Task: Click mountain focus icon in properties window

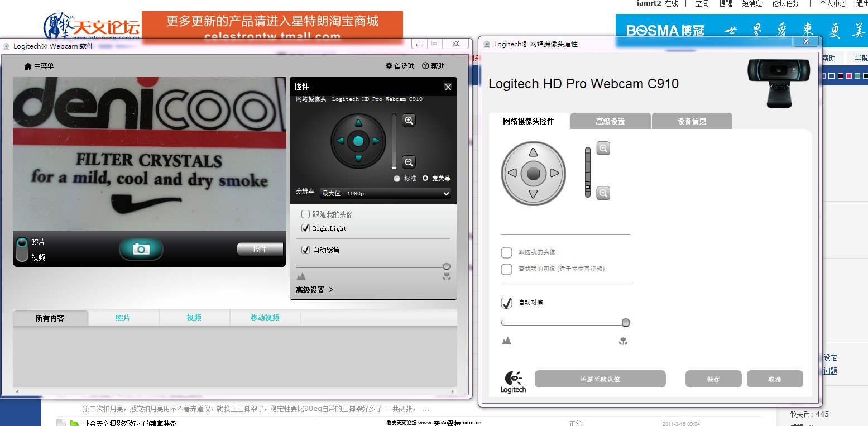Action: [507, 341]
